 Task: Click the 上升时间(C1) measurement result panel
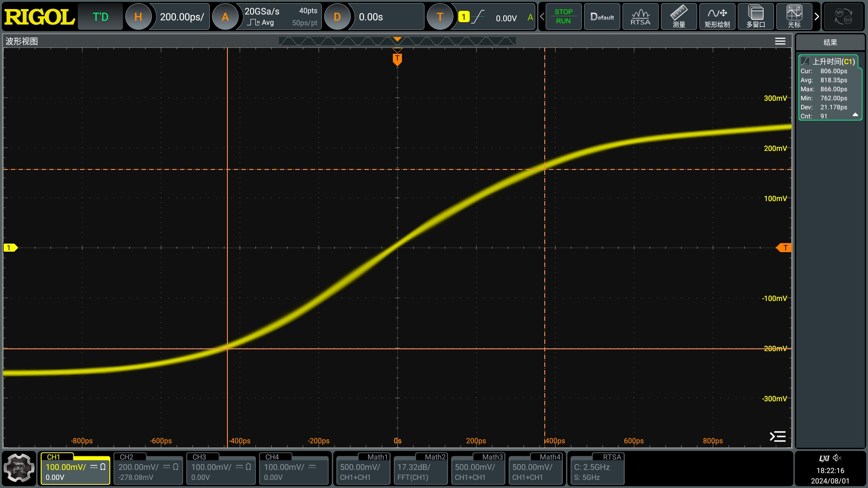tap(830, 61)
